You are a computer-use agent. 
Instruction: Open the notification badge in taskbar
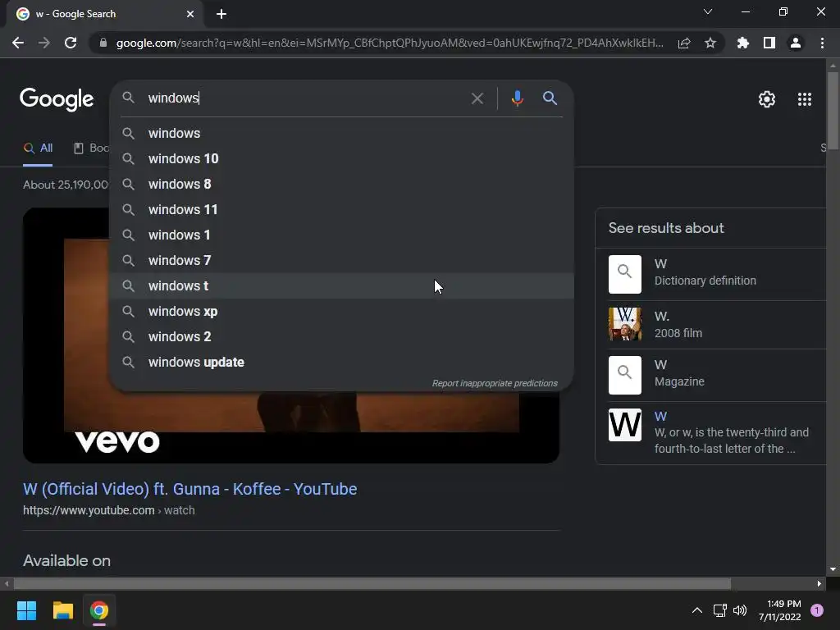point(817,609)
